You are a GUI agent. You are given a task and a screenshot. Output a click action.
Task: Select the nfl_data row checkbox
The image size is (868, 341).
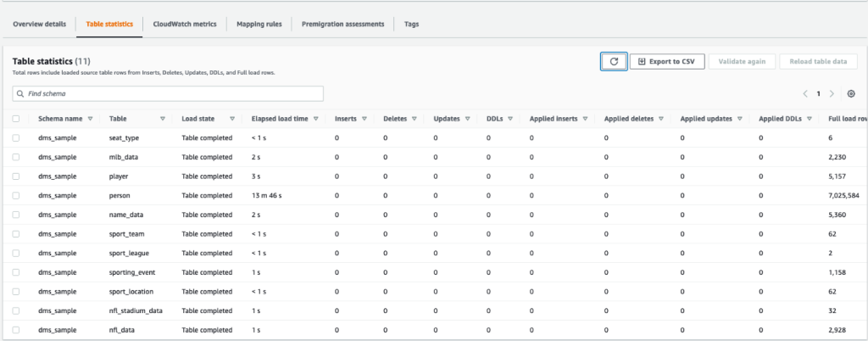16,330
